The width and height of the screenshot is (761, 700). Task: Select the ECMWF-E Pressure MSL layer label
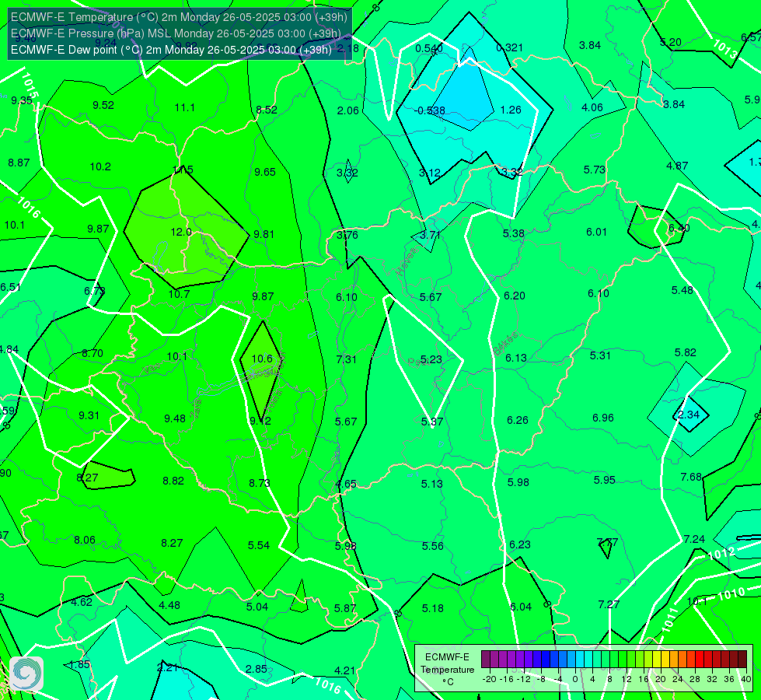click(176, 33)
